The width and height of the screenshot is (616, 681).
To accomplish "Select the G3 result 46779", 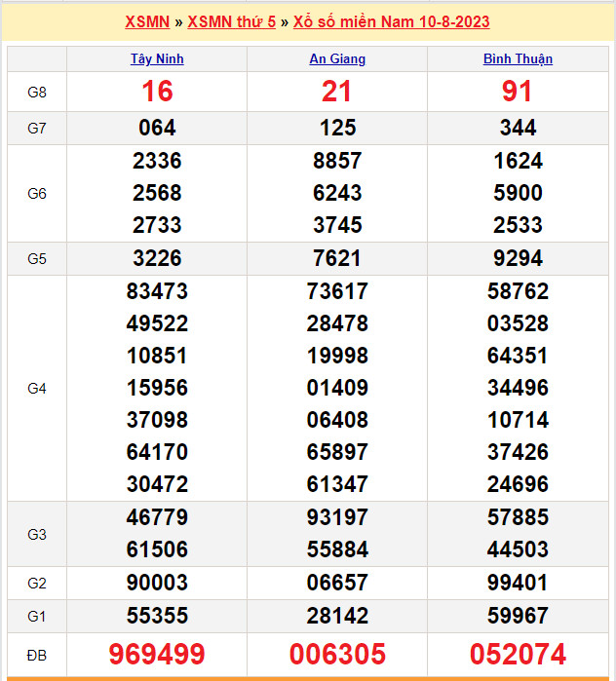I will 157,517.
